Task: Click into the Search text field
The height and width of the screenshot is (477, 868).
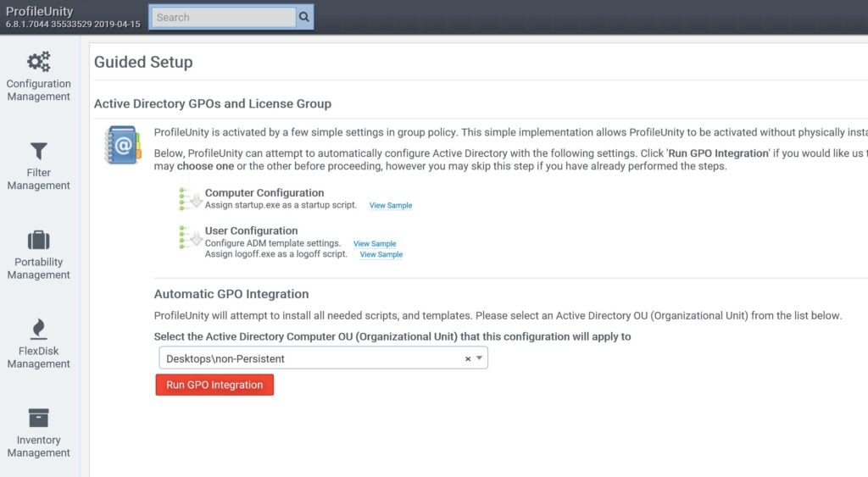Action: (x=223, y=17)
